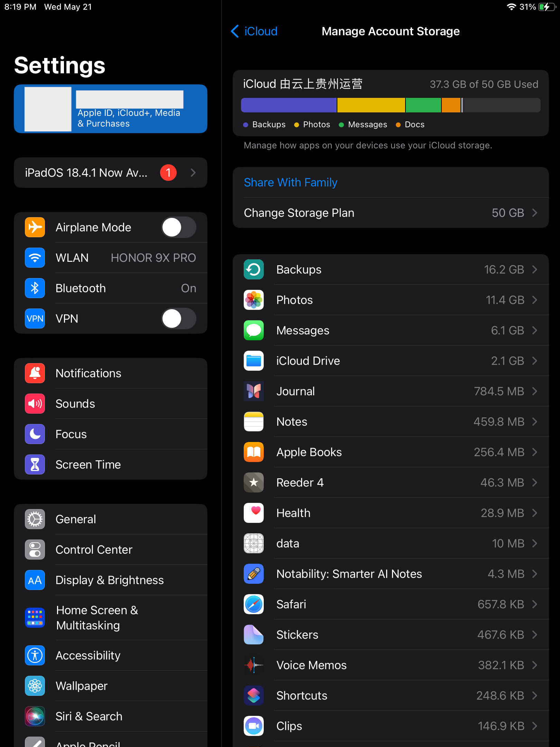The height and width of the screenshot is (747, 560).
Task: Tap the Shortcuts app icon
Action: click(x=254, y=695)
